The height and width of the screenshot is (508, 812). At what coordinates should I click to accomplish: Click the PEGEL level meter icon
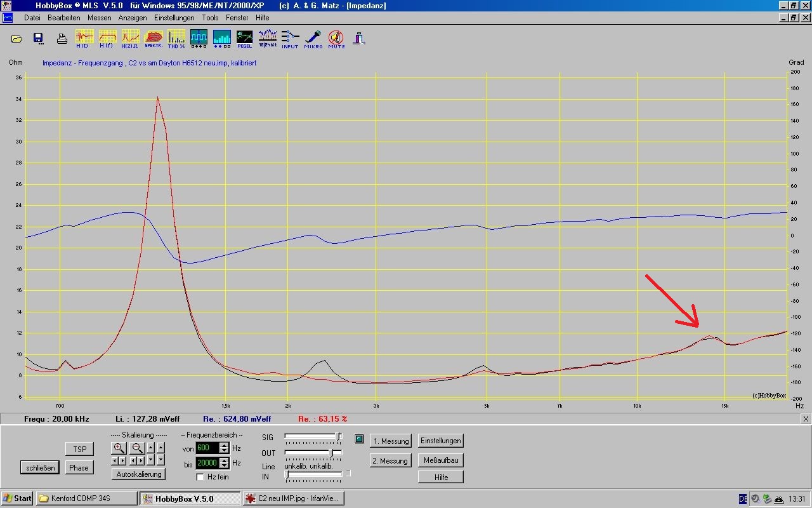(x=244, y=38)
